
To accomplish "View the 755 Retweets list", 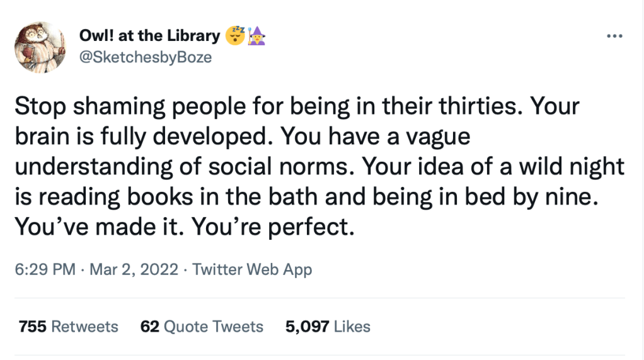I will point(69,327).
